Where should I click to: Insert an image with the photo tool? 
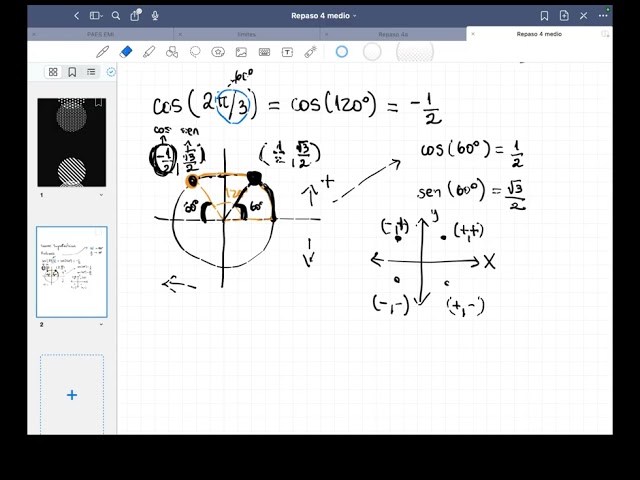click(241, 52)
